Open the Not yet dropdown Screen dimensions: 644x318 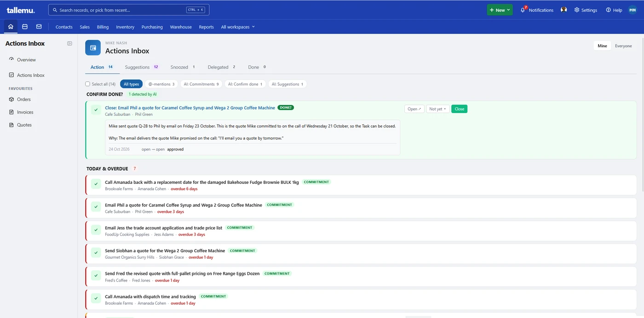[x=437, y=109]
